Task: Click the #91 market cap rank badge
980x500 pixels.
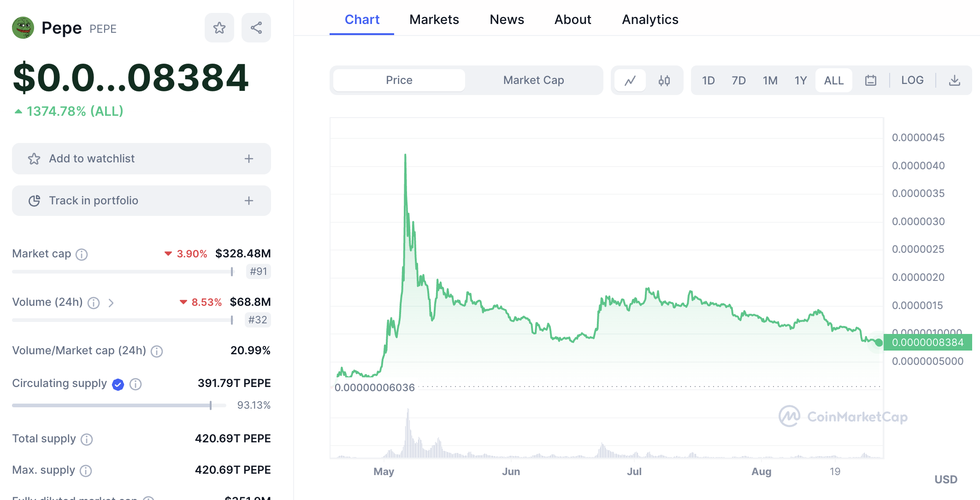Action: (x=258, y=272)
